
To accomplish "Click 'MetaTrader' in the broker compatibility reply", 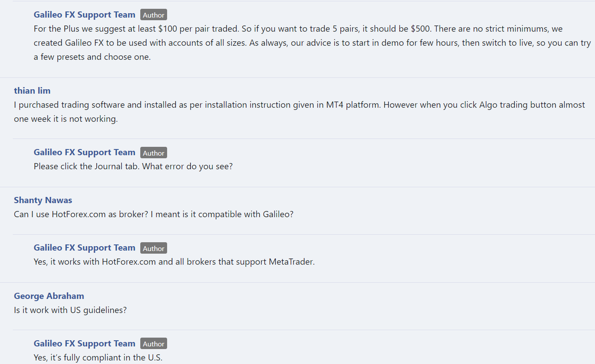I will [x=292, y=262].
